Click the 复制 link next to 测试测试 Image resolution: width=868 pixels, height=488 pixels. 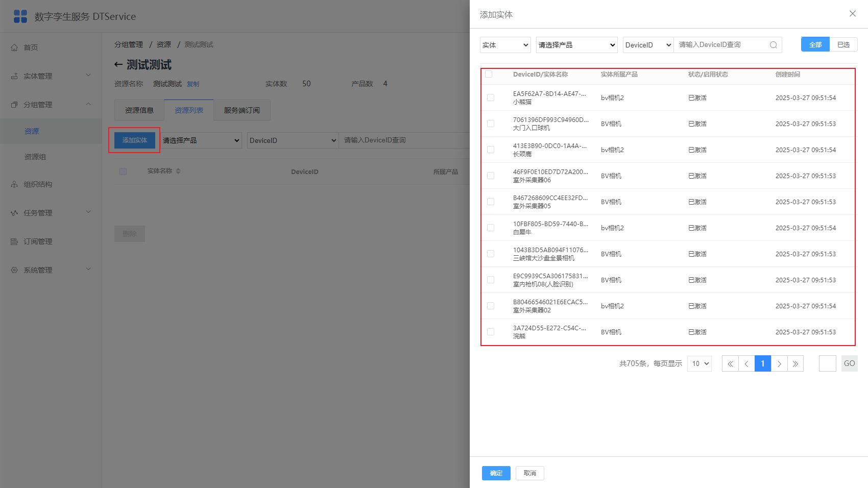[x=193, y=84]
